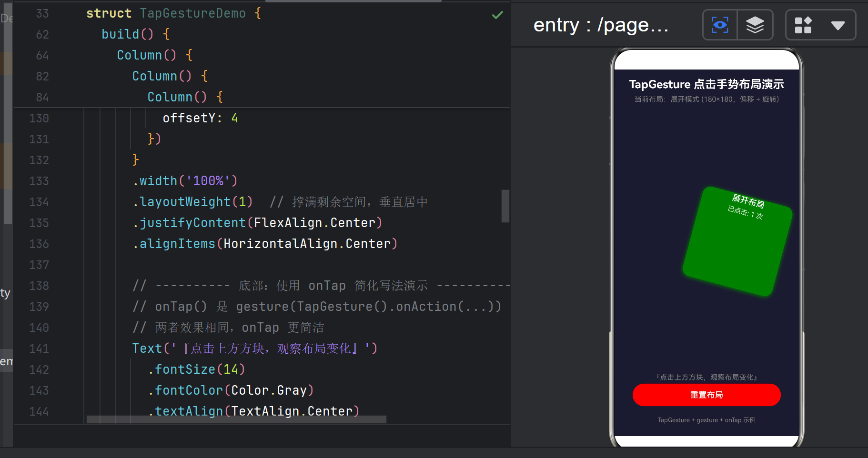Click the .textAlign(TextAlign.Center) line
The height and width of the screenshot is (458, 868).
click(253, 411)
